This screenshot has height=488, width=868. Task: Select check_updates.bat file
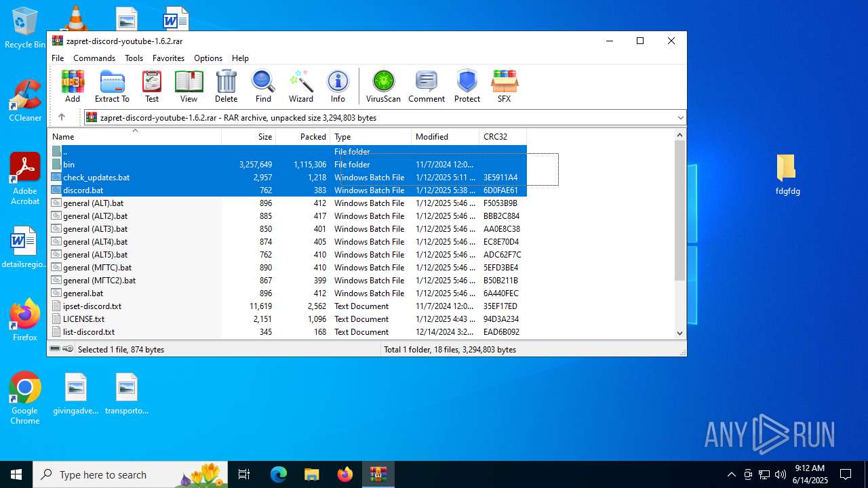(x=288, y=178)
